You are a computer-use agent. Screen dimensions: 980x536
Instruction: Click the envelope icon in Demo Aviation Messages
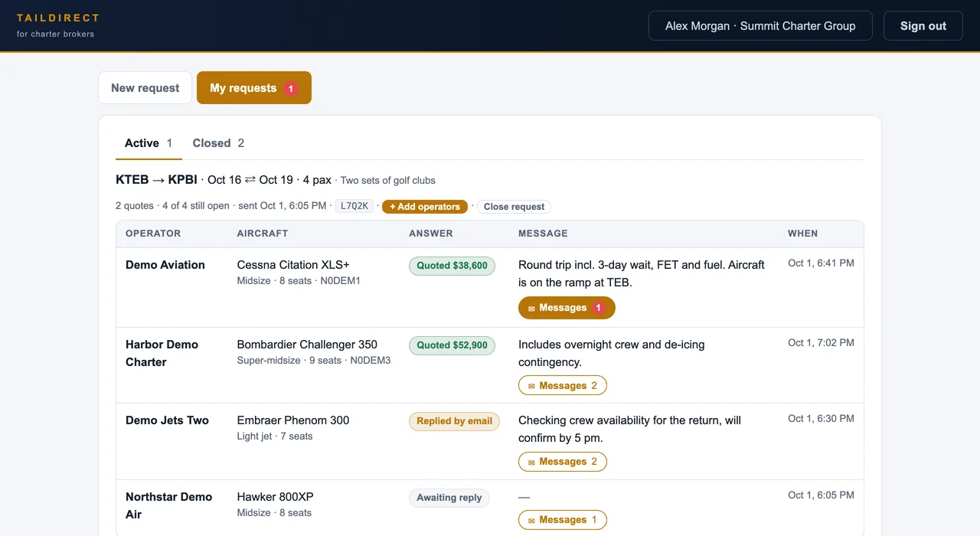[531, 309]
